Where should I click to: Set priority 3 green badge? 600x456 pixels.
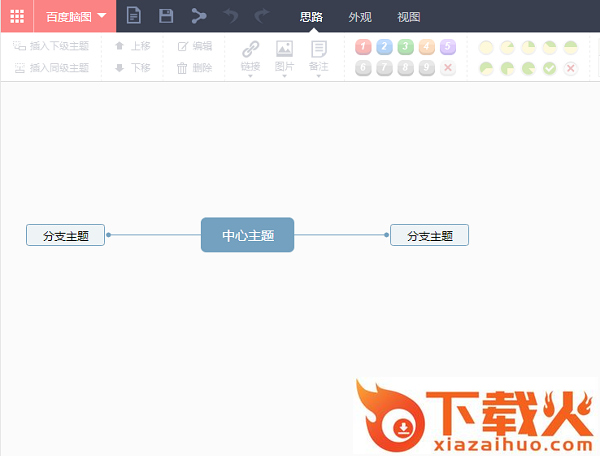click(405, 47)
